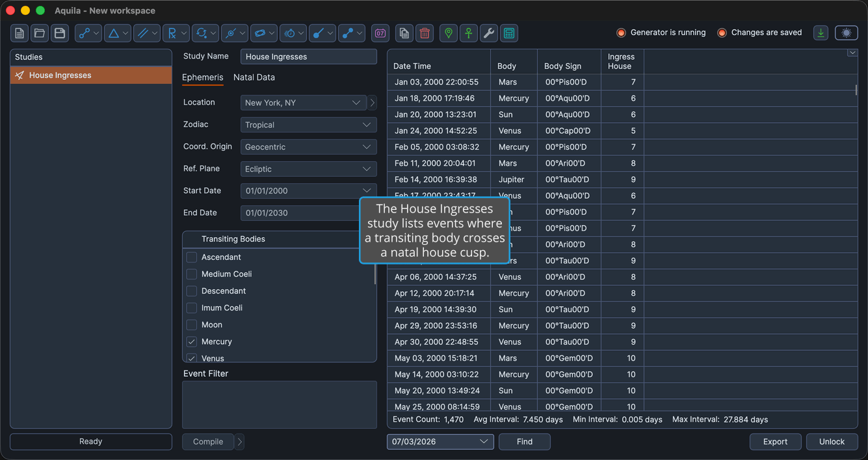Click the green download arrow icon
Viewport: 868px width, 460px height.
coord(821,33)
